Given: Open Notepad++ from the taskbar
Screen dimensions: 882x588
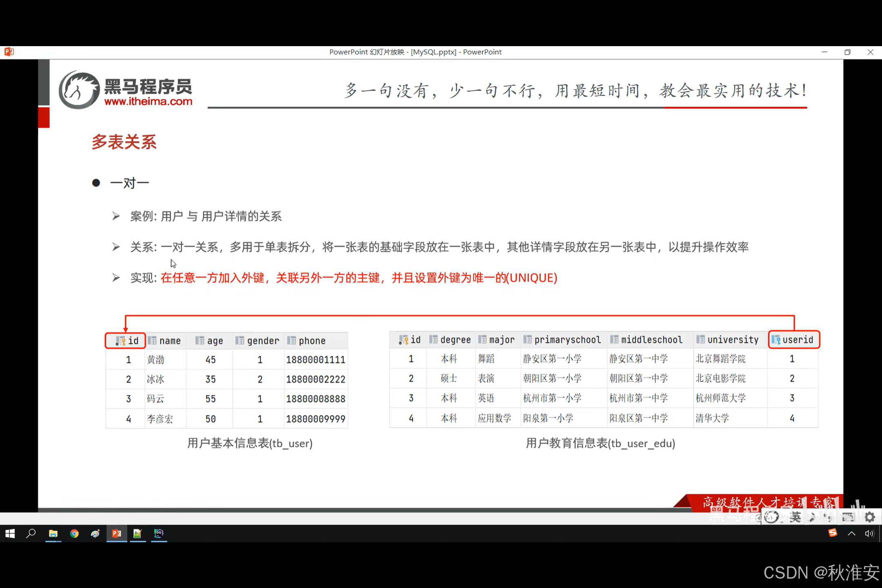Looking at the screenshot, I should coord(138,533).
